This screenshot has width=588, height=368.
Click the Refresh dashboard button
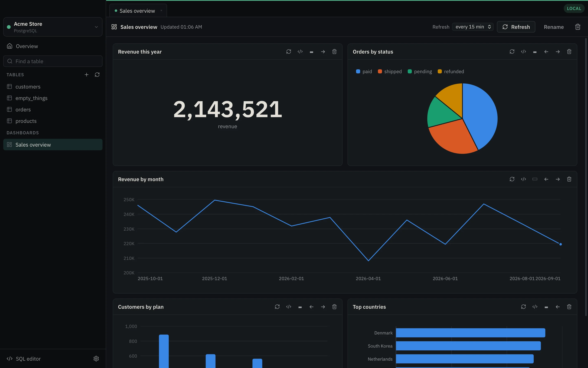click(516, 27)
